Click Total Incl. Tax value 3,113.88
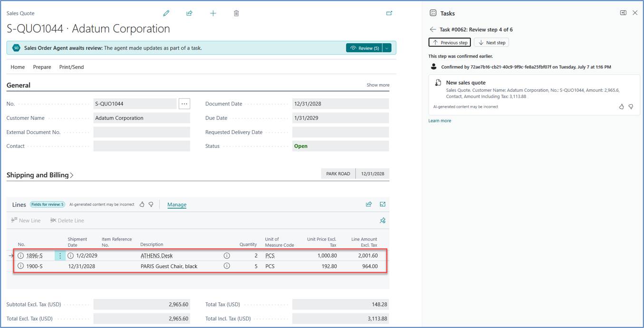The height and width of the screenshot is (328, 644). tap(341, 318)
